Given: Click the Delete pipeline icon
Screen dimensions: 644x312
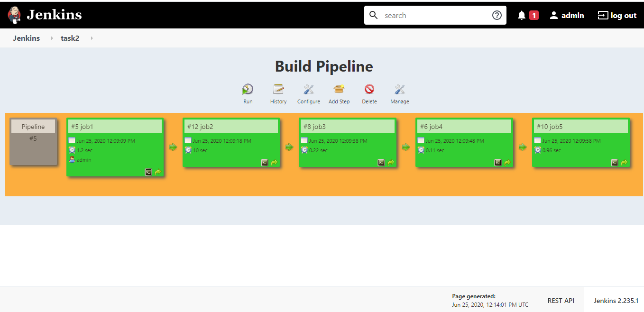Looking at the screenshot, I should (369, 90).
